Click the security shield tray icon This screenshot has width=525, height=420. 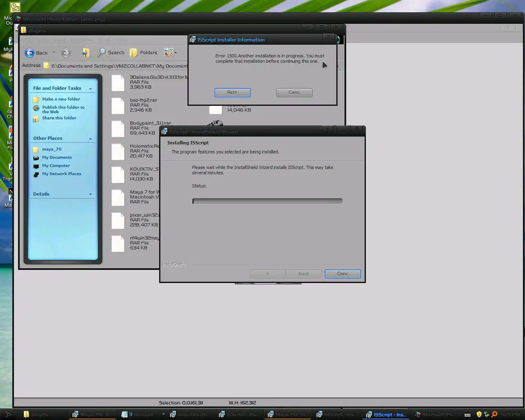click(479, 414)
